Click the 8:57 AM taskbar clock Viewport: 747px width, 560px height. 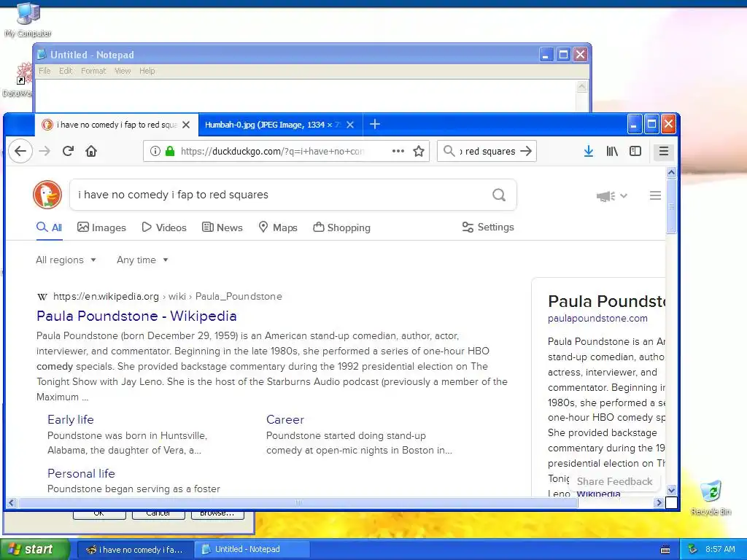tap(720, 549)
